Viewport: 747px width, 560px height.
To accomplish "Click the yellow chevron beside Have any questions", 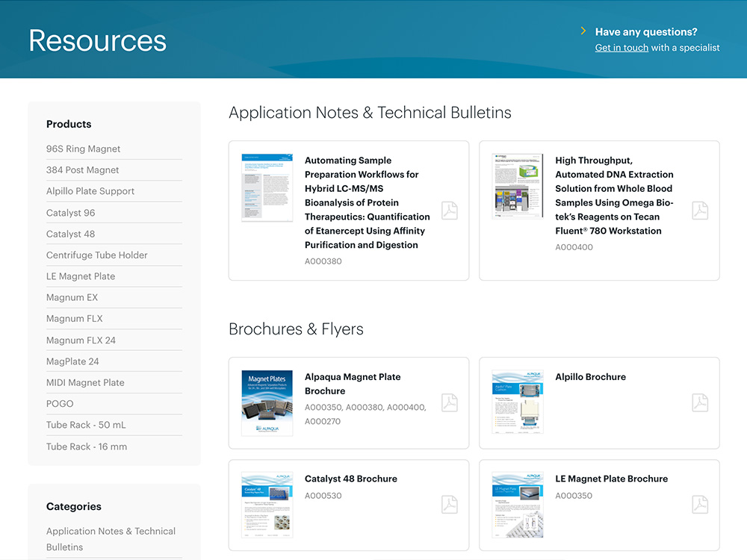I will click(x=583, y=31).
